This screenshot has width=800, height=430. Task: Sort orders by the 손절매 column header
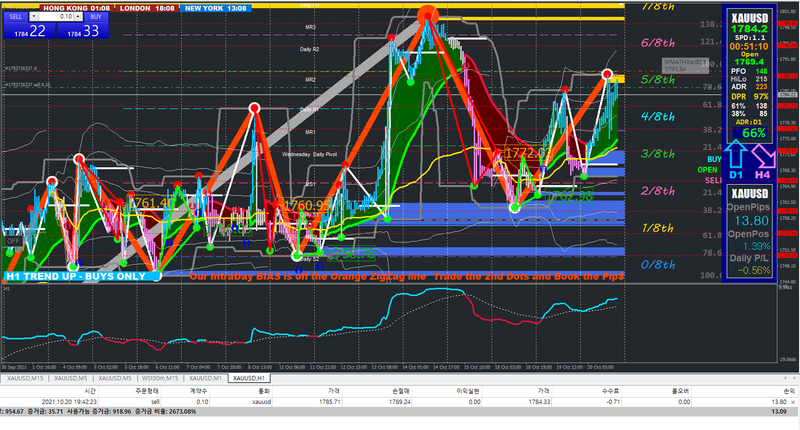[x=401, y=391]
